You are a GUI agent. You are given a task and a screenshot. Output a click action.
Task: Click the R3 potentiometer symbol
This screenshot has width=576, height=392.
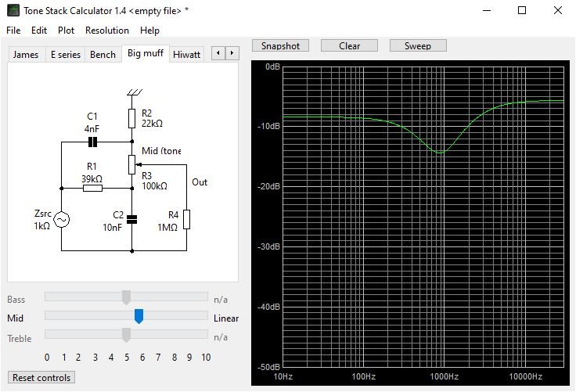click(x=132, y=164)
